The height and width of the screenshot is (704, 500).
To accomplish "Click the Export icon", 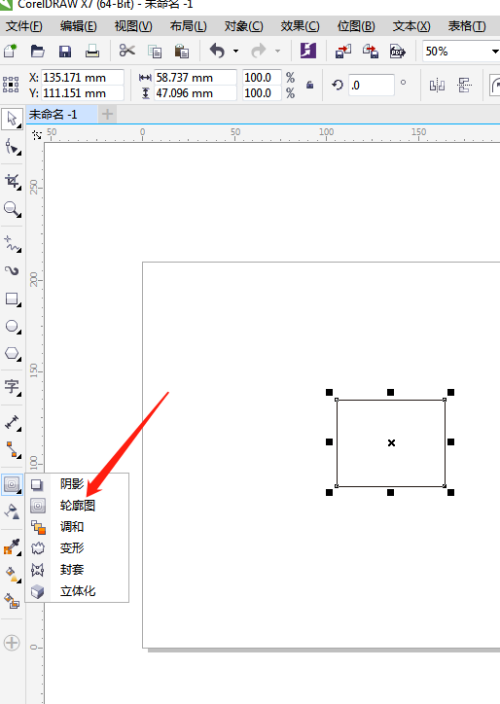I will pyautogui.click(x=371, y=51).
